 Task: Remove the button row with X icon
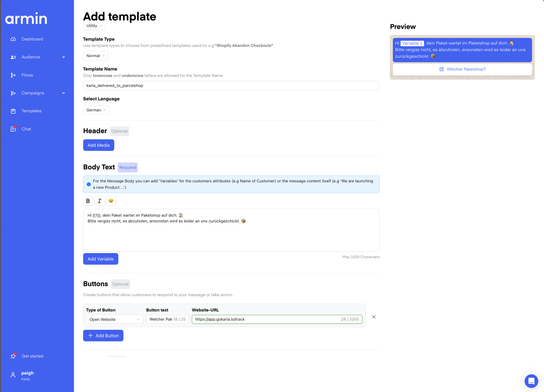click(x=374, y=317)
